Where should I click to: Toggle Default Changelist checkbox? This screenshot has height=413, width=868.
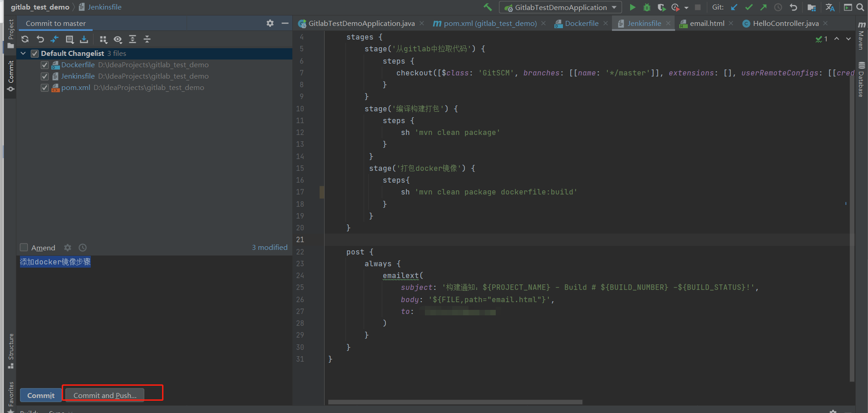tap(35, 54)
